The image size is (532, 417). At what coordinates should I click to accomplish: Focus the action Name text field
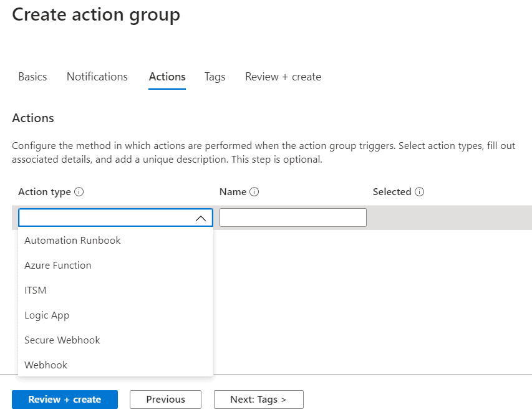[x=293, y=218]
